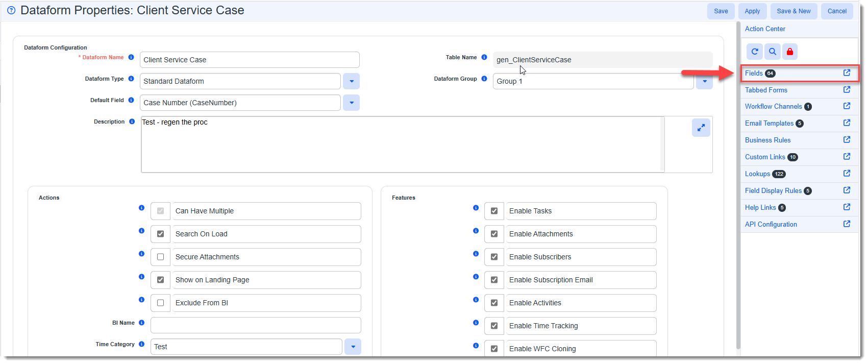Open the Workflow Channels menu item

(x=773, y=107)
